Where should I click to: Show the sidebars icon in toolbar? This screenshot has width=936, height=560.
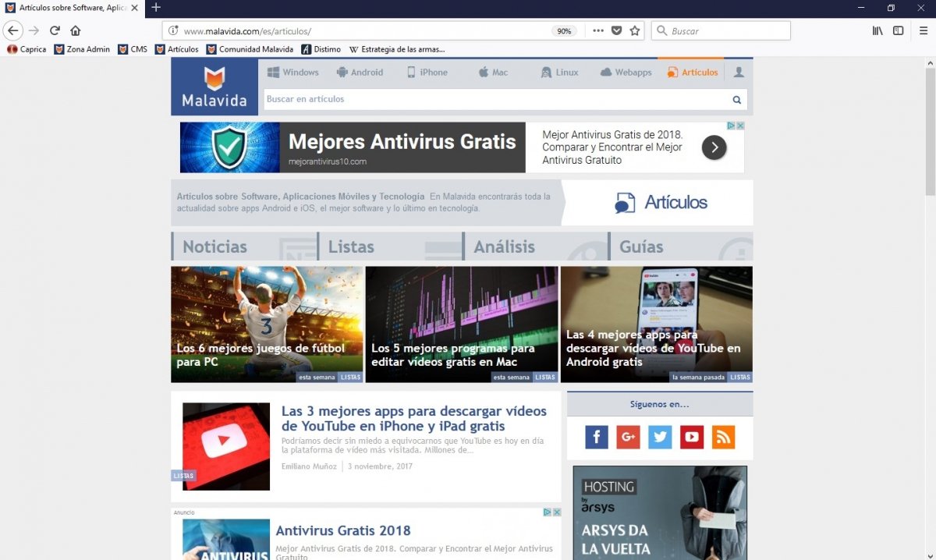click(x=899, y=31)
